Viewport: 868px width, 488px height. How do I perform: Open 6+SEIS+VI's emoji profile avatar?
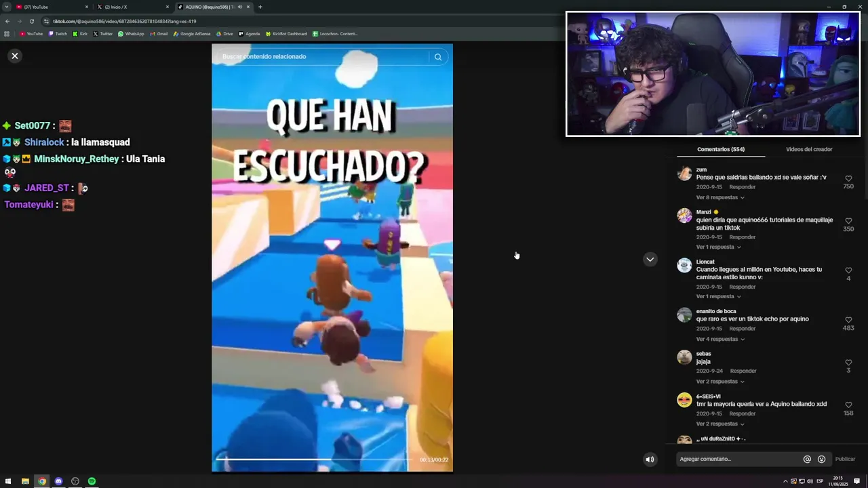(x=684, y=400)
